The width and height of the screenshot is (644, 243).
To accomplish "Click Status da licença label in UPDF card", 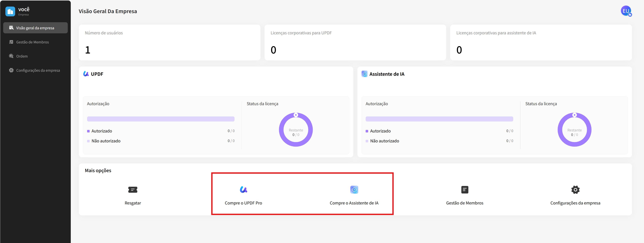I will click(x=262, y=104).
